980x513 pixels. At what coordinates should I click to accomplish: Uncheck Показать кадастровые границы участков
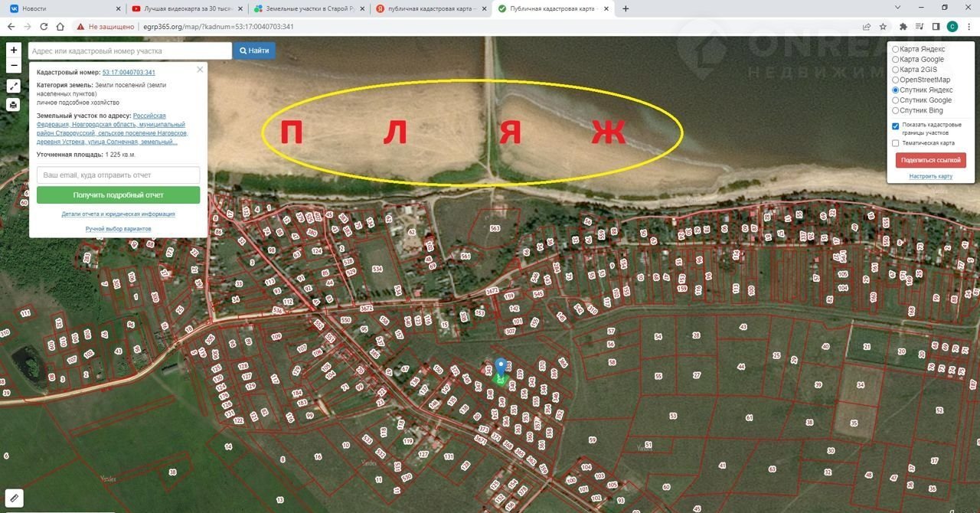(x=896, y=126)
